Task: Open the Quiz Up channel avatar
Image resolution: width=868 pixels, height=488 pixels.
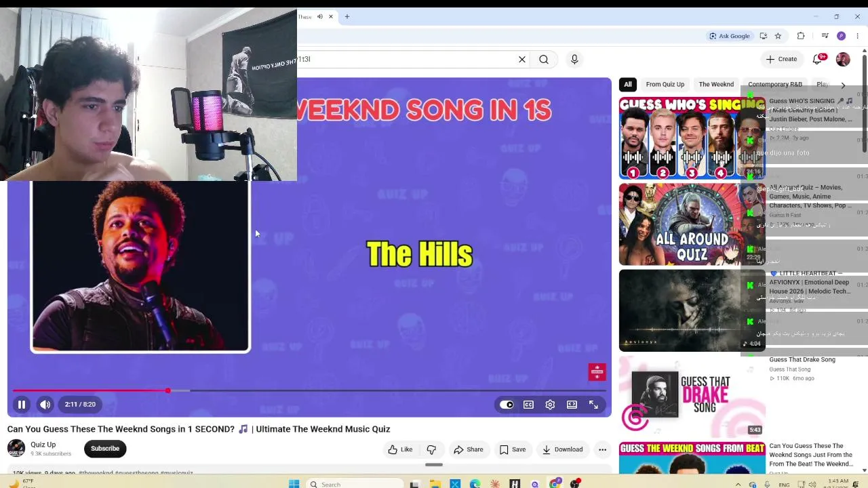Action: pyautogui.click(x=16, y=449)
